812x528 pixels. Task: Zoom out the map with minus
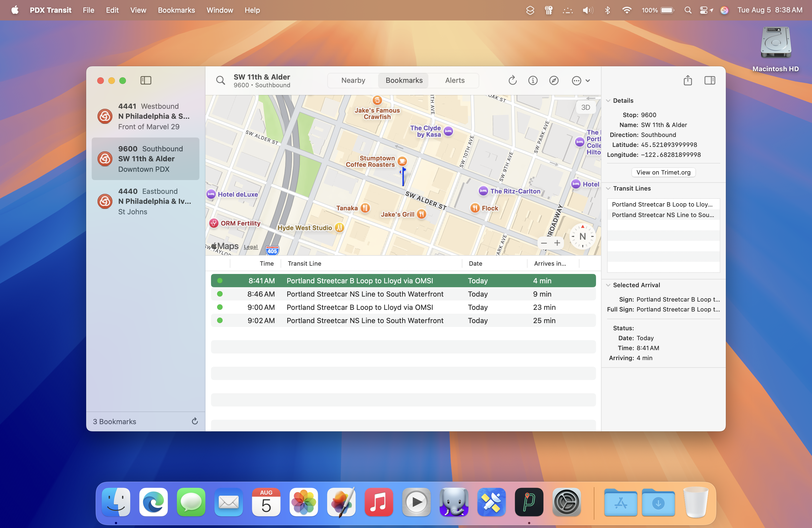click(x=544, y=243)
